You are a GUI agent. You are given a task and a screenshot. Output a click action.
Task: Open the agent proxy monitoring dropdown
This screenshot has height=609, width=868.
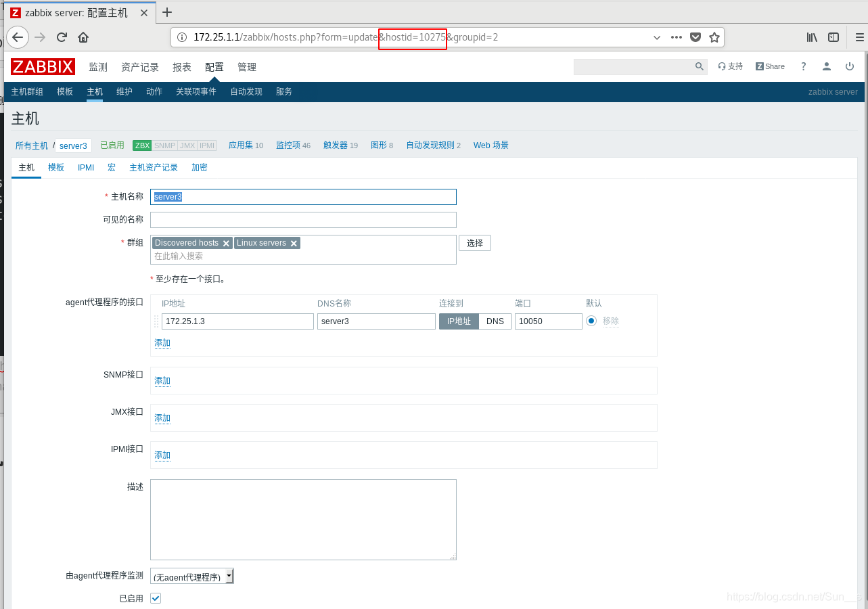click(192, 577)
